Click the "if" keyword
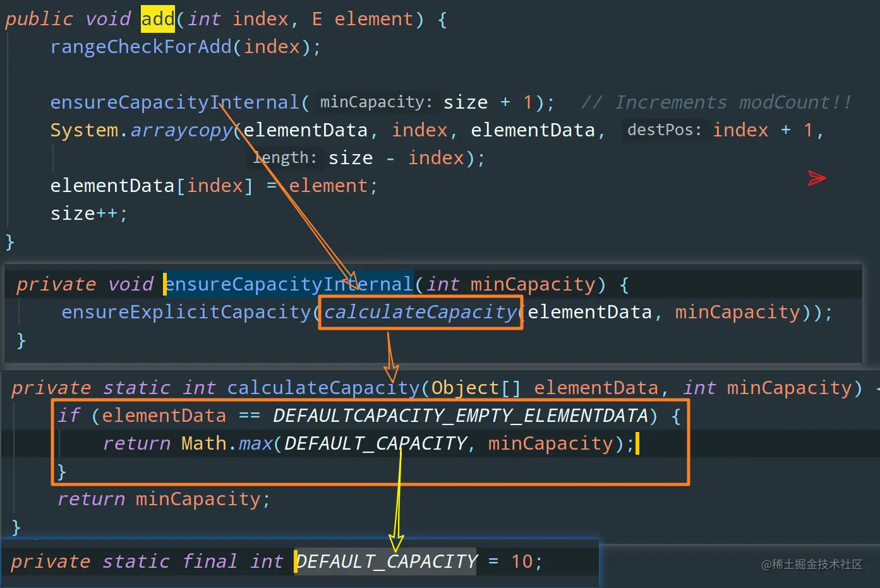The height and width of the screenshot is (588, 880). tap(69, 416)
